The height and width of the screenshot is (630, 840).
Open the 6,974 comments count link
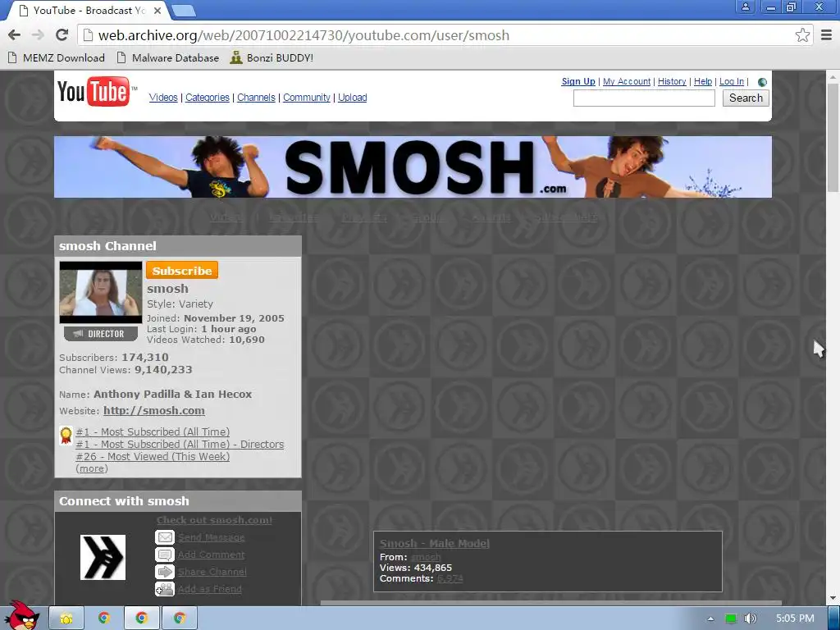click(x=450, y=578)
